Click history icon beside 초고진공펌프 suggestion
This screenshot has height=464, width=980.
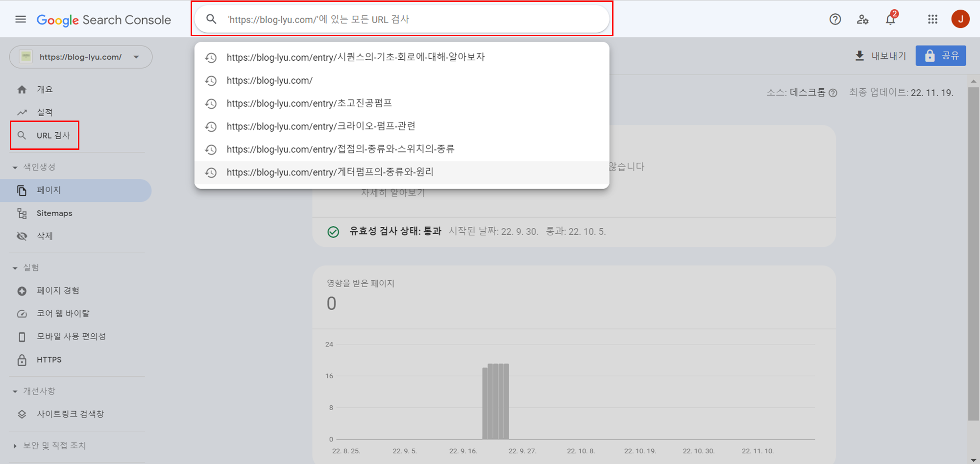point(211,103)
